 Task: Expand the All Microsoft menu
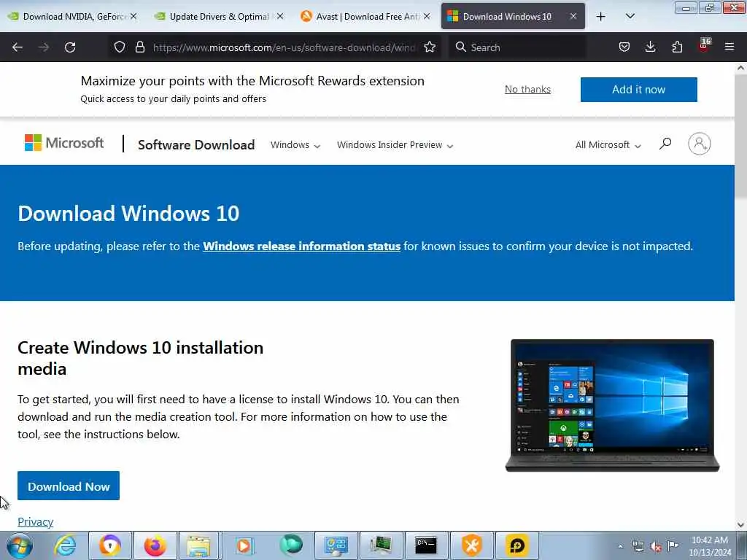coord(608,145)
